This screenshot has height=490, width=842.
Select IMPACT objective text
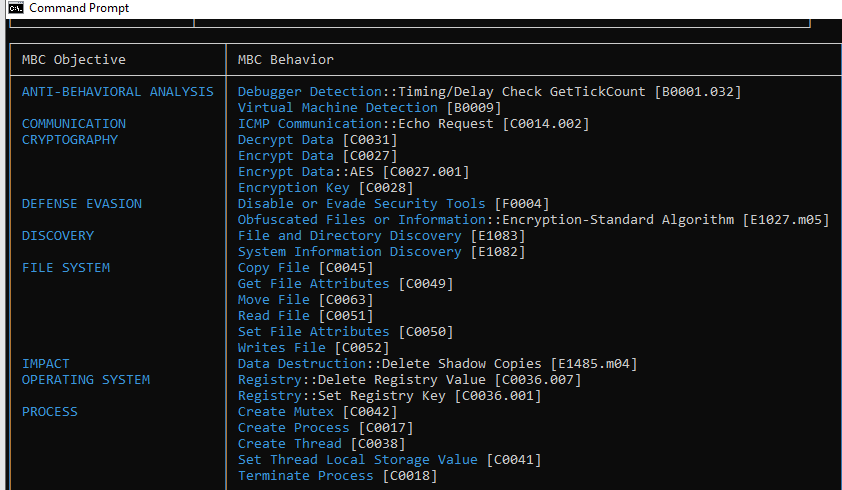(46, 364)
